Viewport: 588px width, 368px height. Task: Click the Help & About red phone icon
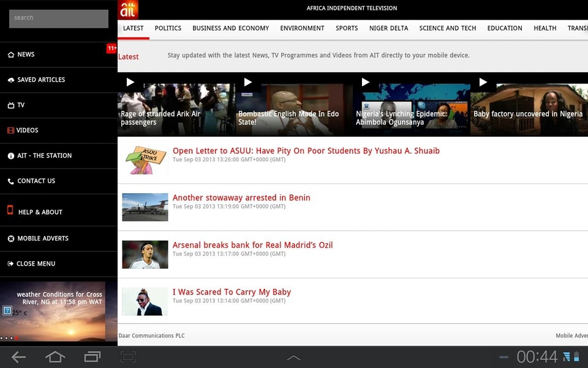10,210
